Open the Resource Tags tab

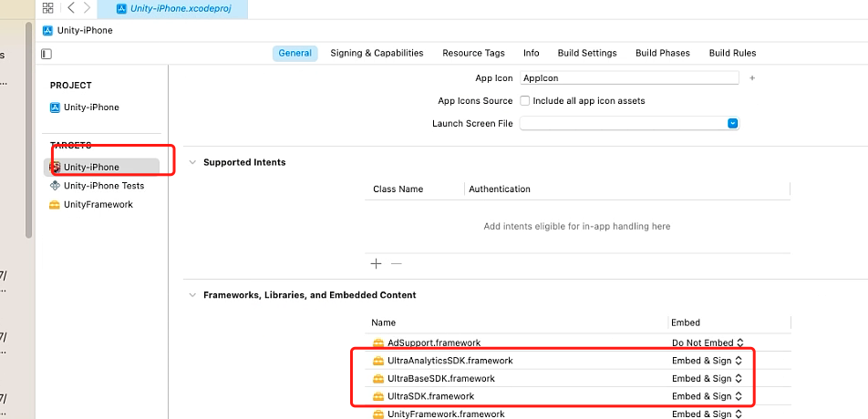point(473,53)
